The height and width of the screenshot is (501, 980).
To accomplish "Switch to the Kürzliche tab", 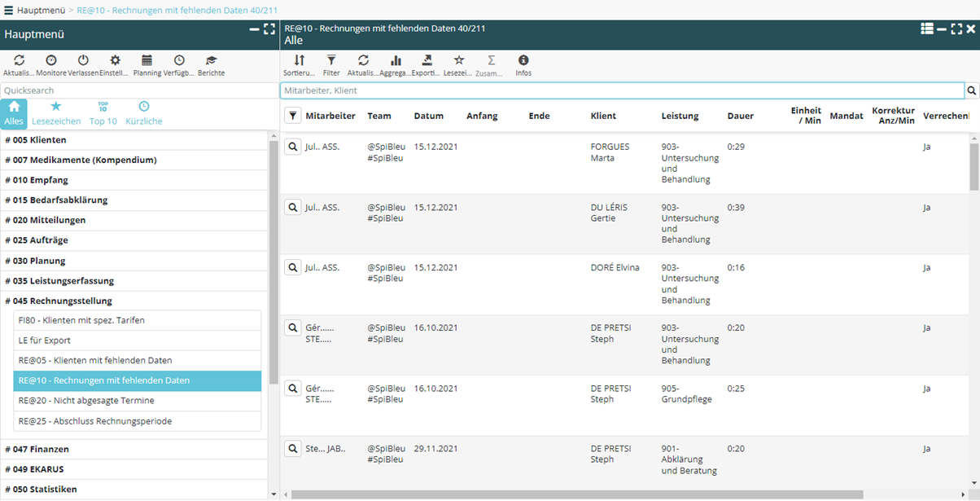I will coord(144,112).
